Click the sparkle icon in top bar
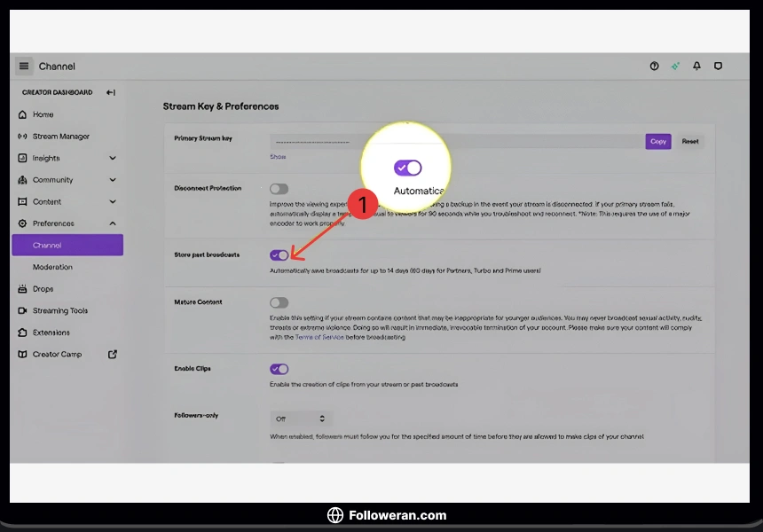Image resolution: width=763 pixels, height=532 pixels. (675, 66)
